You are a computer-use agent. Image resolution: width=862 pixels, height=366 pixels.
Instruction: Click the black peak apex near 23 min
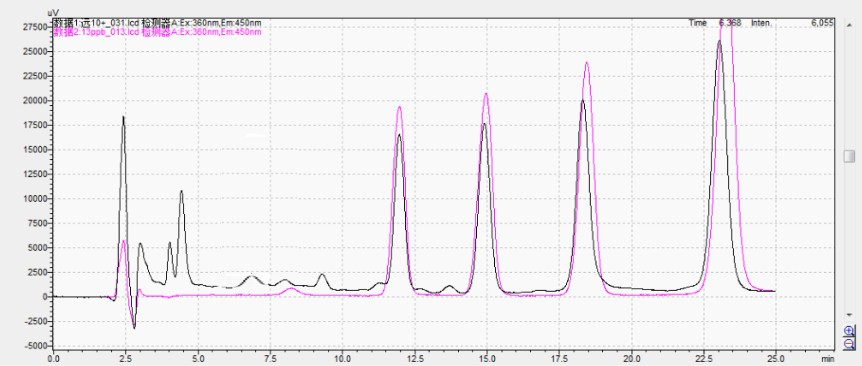point(719,41)
